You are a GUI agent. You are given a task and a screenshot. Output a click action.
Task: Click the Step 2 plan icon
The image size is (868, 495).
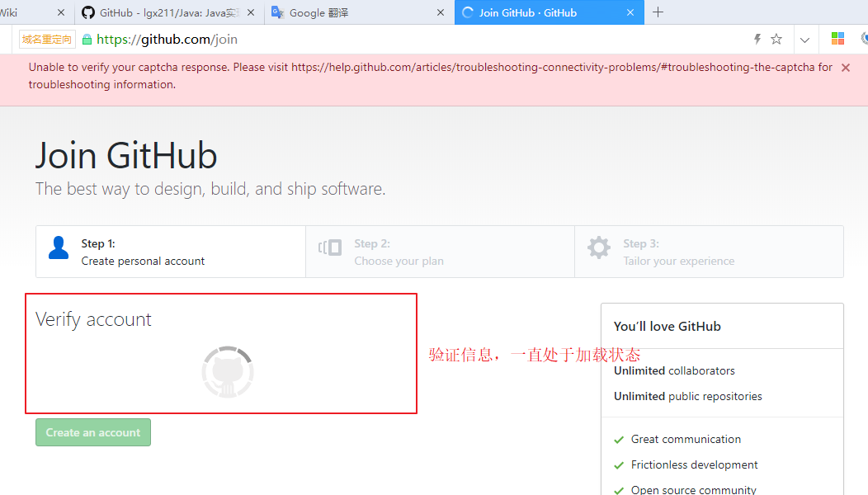click(x=330, y=247)
